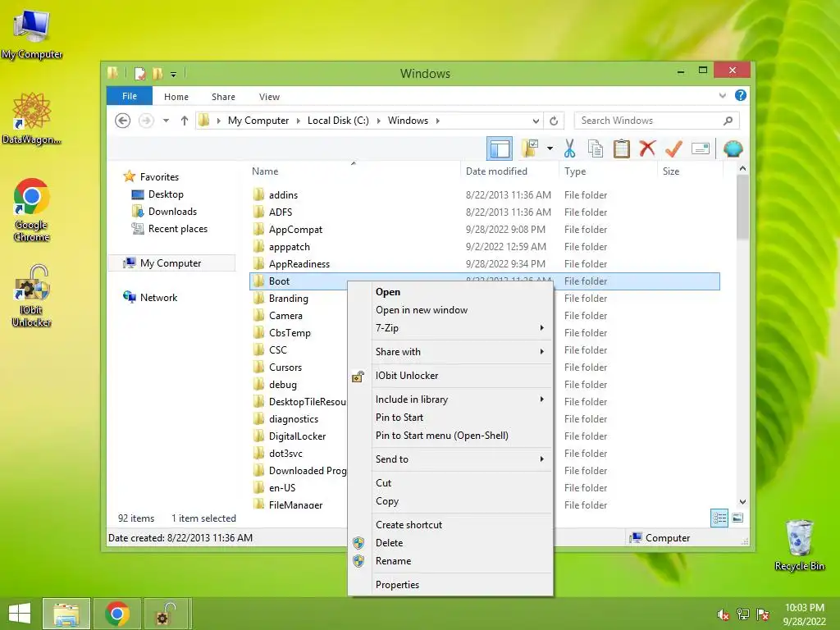
Task: Switch to the View ribbon tab
Action: coord(269,97)
